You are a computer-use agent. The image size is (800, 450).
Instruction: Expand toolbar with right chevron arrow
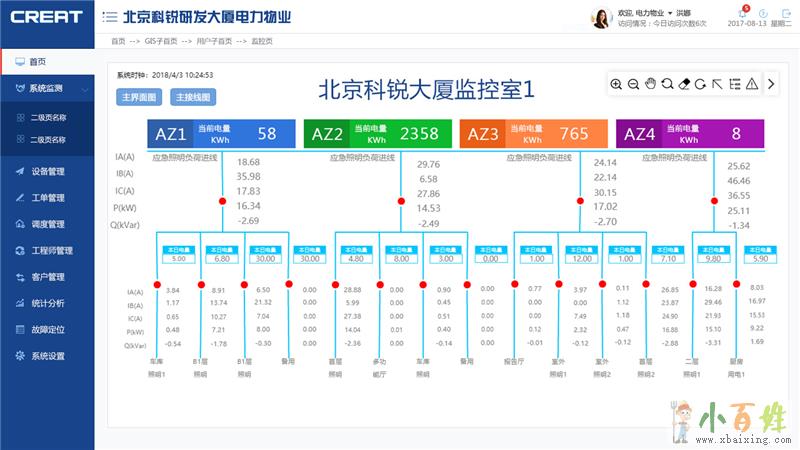[771, 85]
